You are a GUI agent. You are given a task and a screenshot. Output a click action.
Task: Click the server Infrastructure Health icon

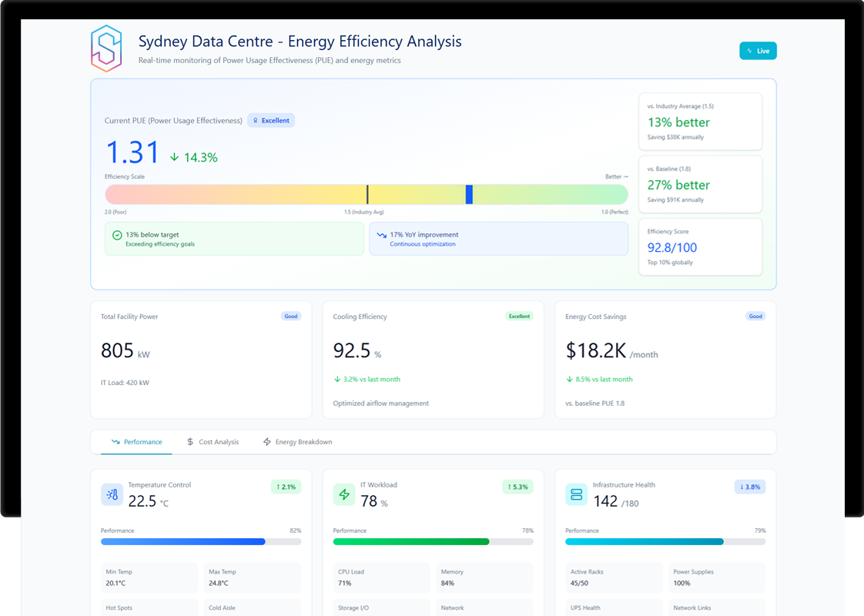pos(576,494)
